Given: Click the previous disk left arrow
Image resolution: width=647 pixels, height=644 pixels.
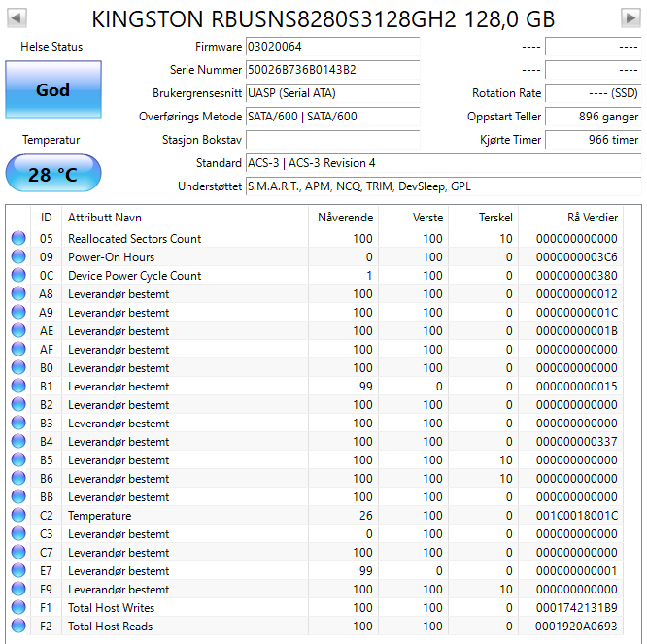Looking at the screenshot, I should coord(17,17).
